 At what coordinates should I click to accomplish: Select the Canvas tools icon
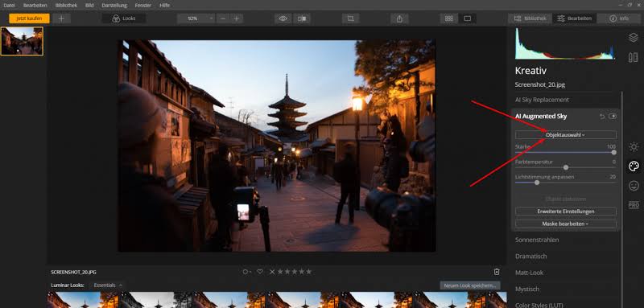point(634,57)
